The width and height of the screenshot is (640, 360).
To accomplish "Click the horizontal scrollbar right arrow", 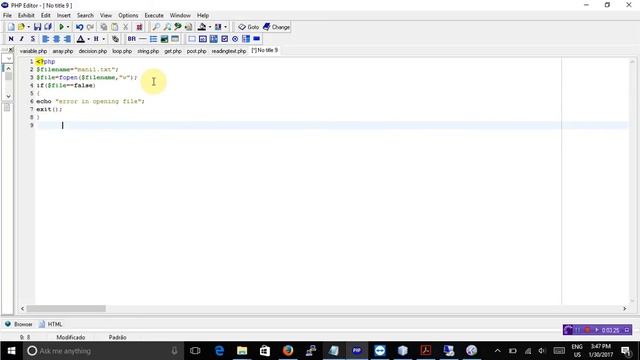I will [x=624, y=309].
